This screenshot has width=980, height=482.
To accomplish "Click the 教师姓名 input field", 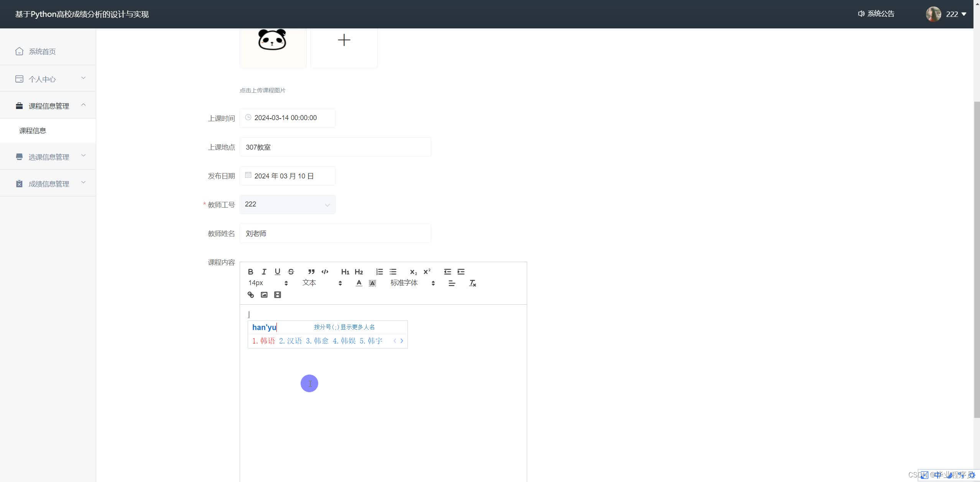I will pyautogui.click(x=335, y=233).
